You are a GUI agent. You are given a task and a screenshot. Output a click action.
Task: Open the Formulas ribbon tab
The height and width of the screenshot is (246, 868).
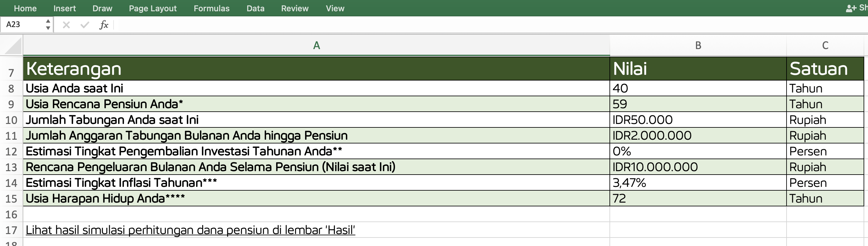pos(211,8)
